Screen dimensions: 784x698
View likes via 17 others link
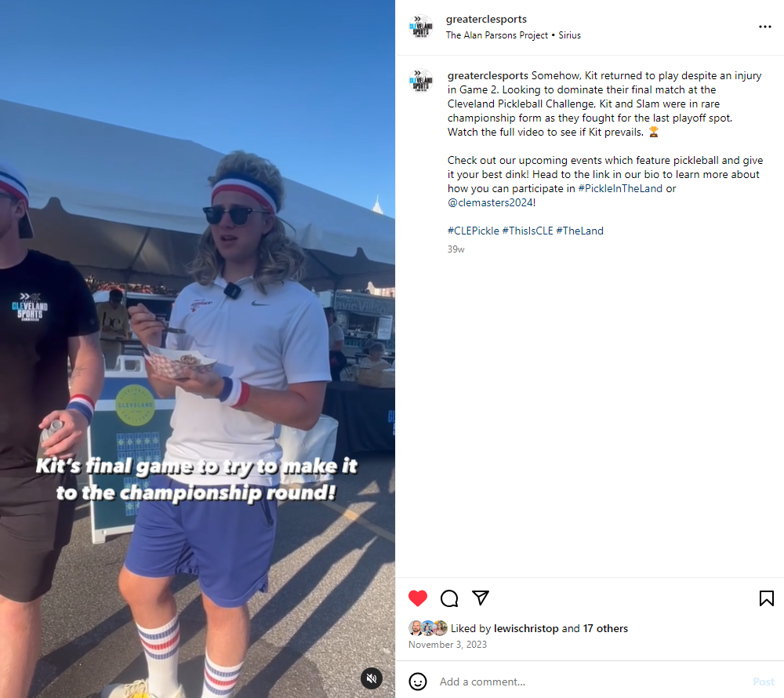point(605,628)
